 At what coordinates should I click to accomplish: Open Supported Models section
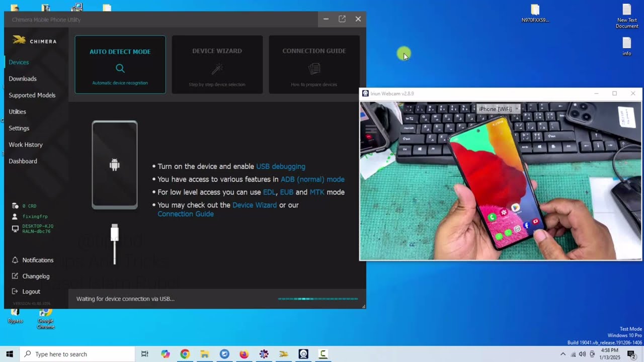(x=32, y=96)
